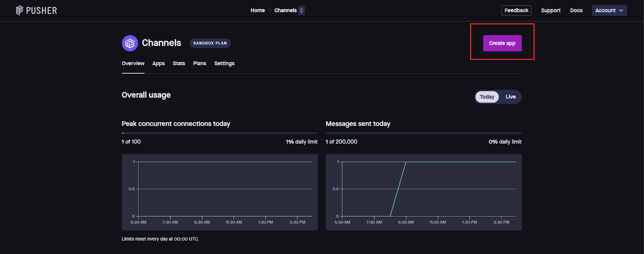
Task: Click the Channels page heading
Action: pos(161,43)
